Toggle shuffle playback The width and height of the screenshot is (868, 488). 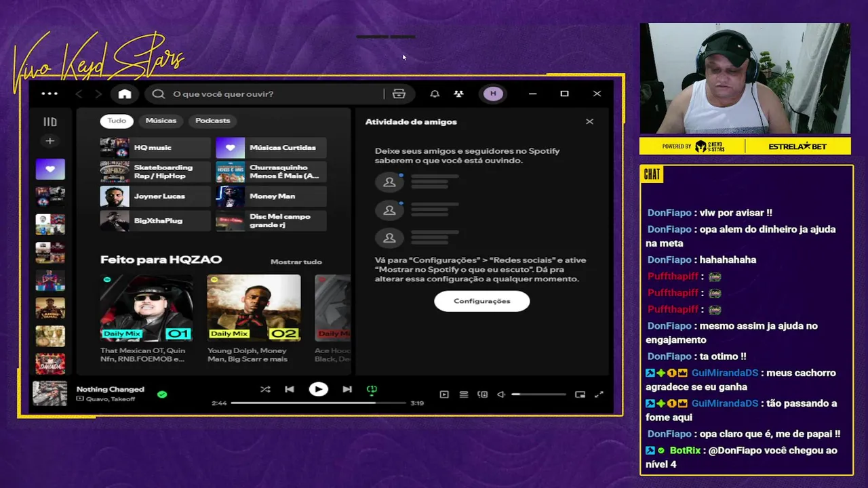click(265, 389)
